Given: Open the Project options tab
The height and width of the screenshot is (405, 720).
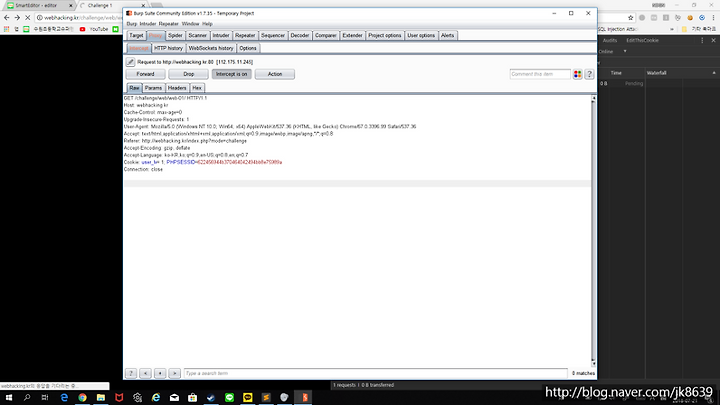Looking at the screenshot, I should [x=385, y=35].
